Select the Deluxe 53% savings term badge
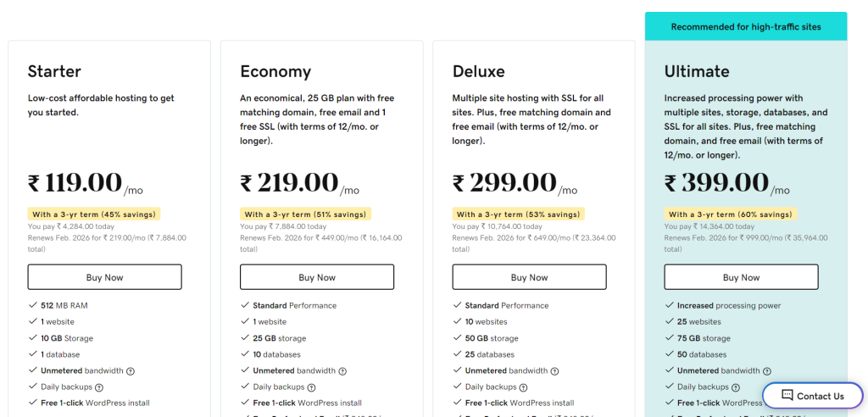The width and height of the screenshot is (868, 417). click(x=519, y=214)
